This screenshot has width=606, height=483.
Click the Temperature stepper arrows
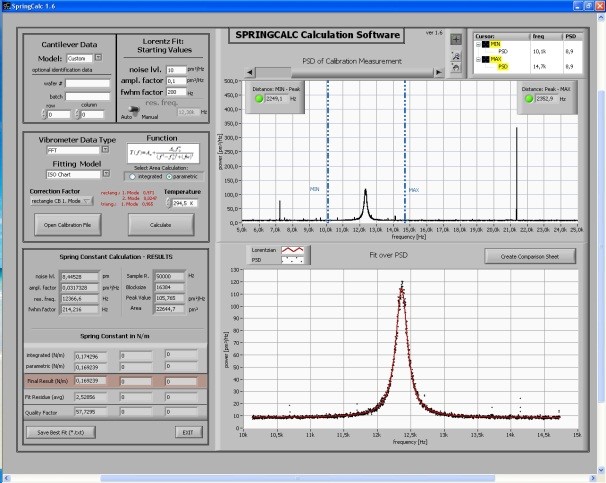click(x=168, y=203)
